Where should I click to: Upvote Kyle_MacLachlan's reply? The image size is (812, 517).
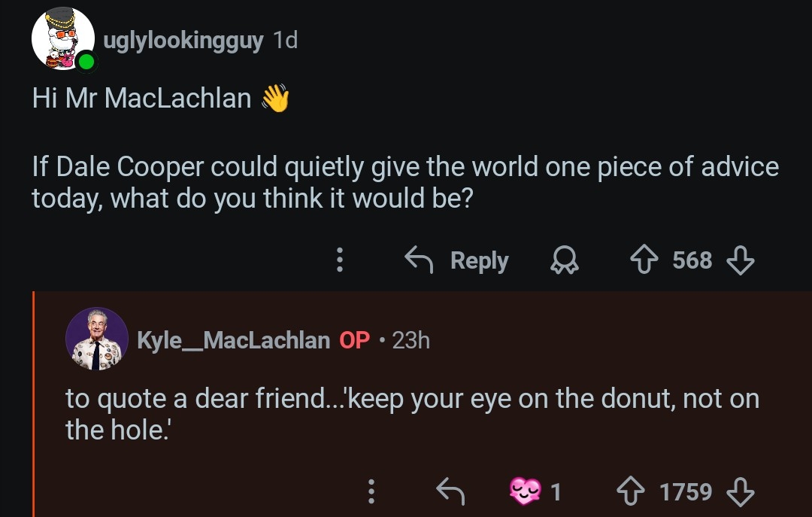coord(632,492)
